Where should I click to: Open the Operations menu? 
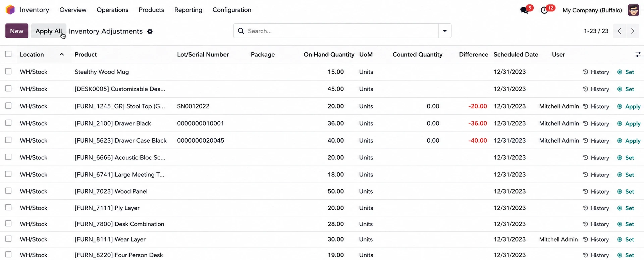(112, 10)
